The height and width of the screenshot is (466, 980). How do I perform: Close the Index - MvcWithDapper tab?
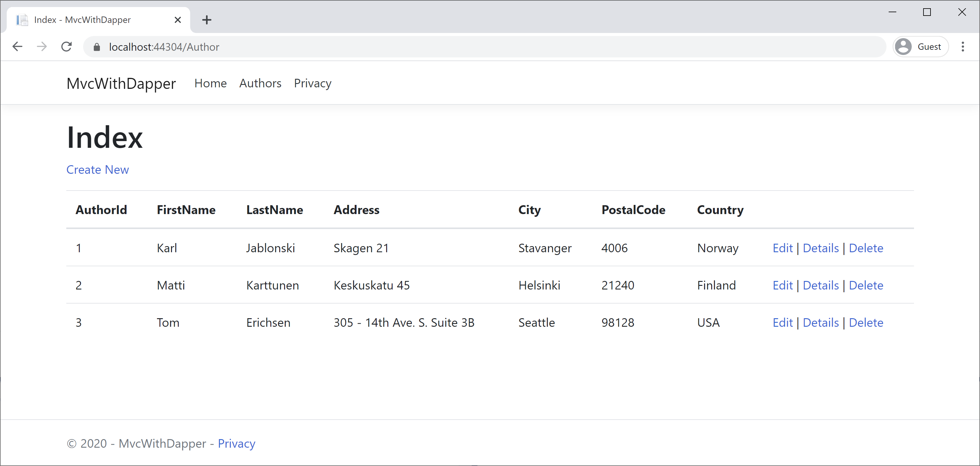point(178,20)
